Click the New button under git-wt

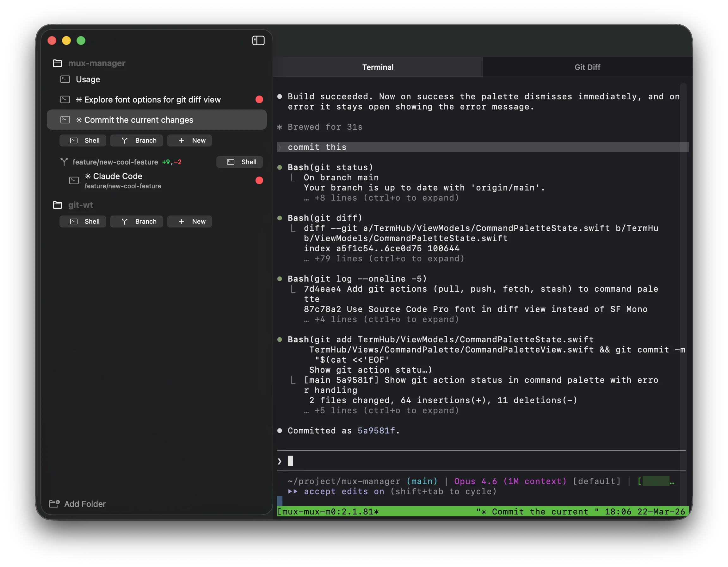(189, 221)
